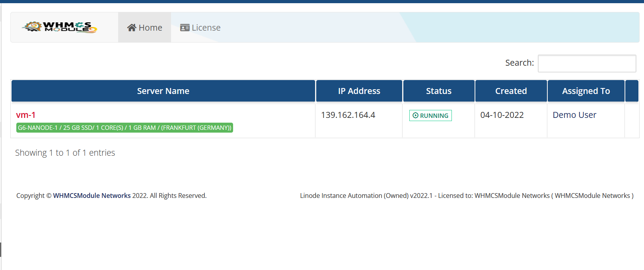Open WHMCSModule Networks copyright link
The image size is (644, 270).
coord(92,196)
